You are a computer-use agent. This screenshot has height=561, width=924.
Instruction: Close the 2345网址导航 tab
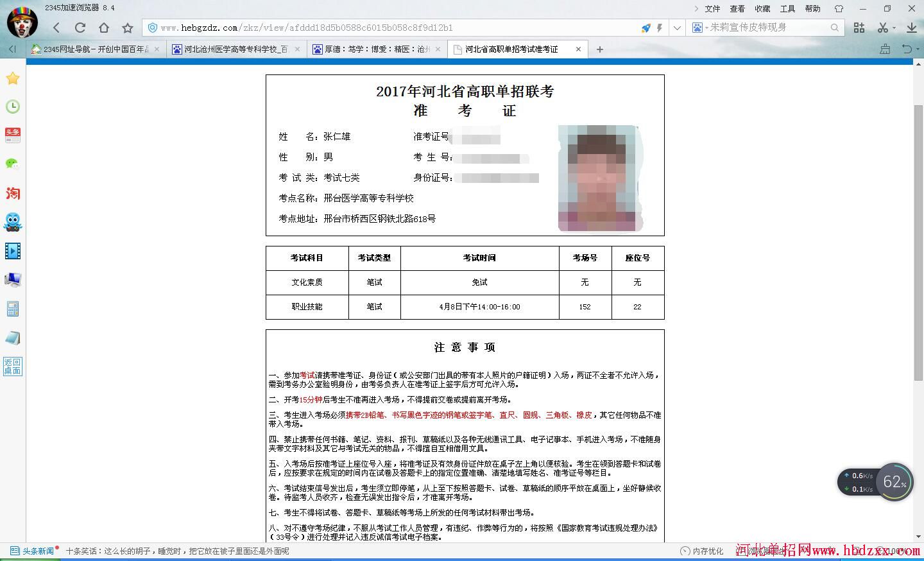coord(157,49)
